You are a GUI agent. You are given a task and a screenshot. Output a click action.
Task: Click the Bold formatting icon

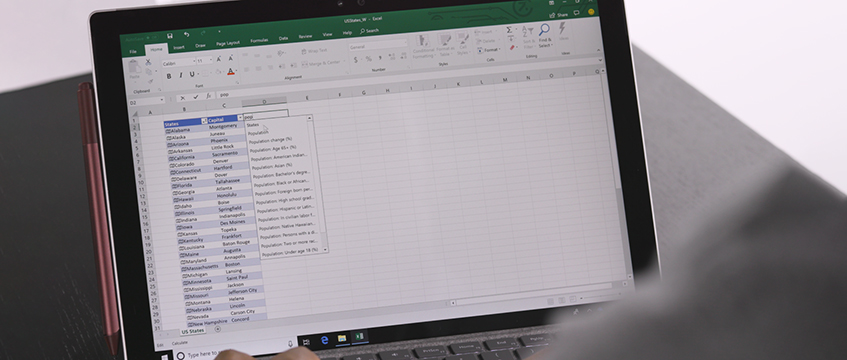pos(169,77)
